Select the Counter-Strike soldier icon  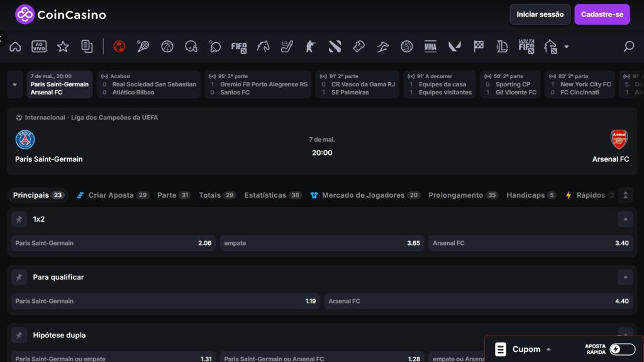311,47
